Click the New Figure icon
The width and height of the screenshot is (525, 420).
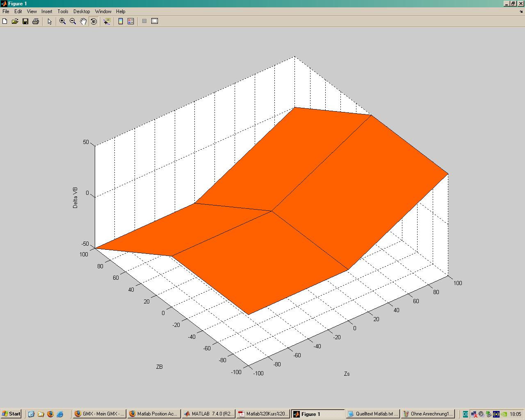(x=5, y=21)
